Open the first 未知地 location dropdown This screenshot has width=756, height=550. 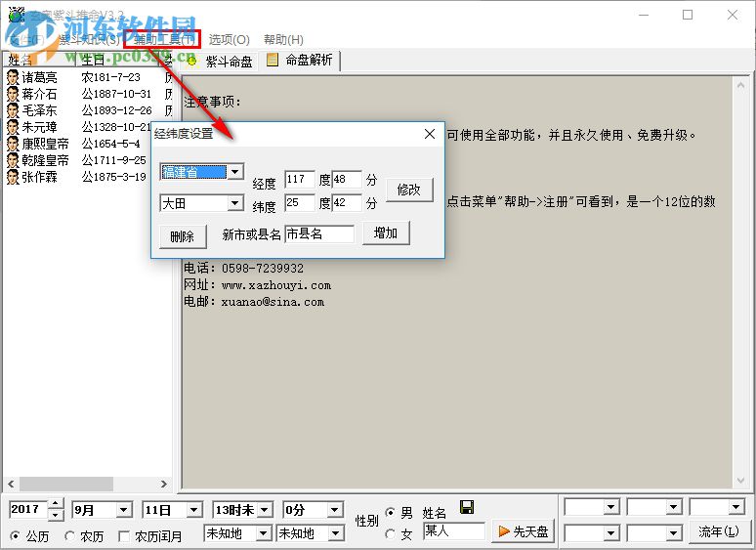[x=263, y=533]
